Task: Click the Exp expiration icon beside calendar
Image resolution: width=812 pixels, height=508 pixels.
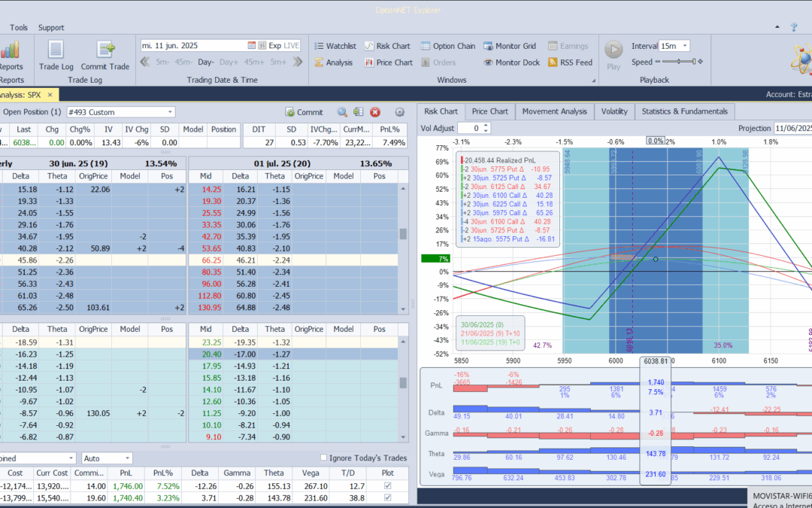Action: [262, 46]
